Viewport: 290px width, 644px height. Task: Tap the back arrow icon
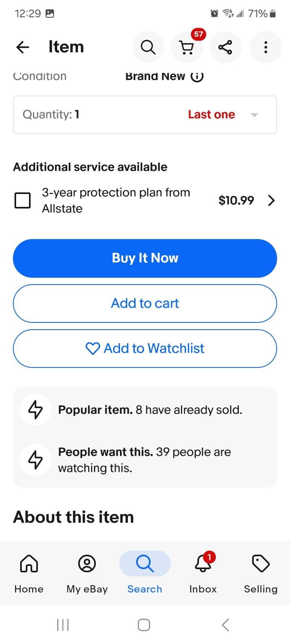point(23,47)
